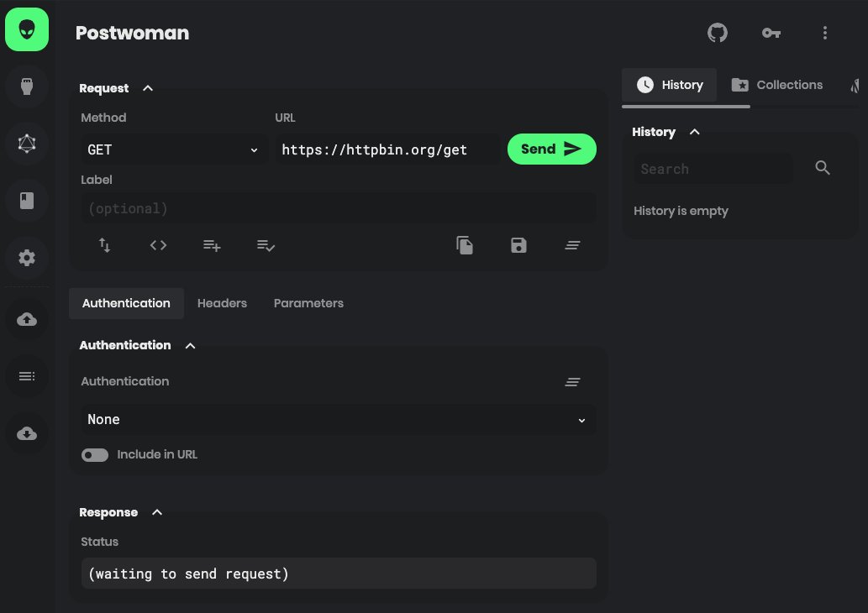Show generated code with the angle-brackets icon
Image resolution: width=868 pixels, height=613 pixels.
158,245
